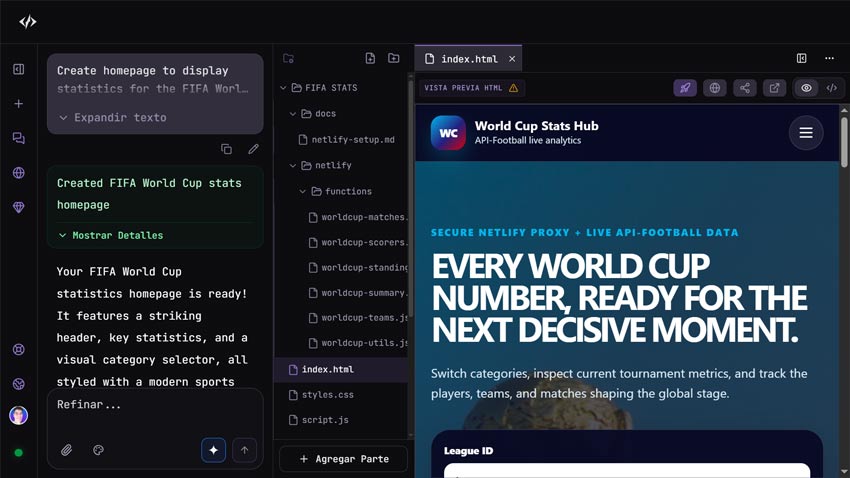Screen dimensions: 850x478
Task: Click the WC logo in preview header
Action: coord(448,133)
